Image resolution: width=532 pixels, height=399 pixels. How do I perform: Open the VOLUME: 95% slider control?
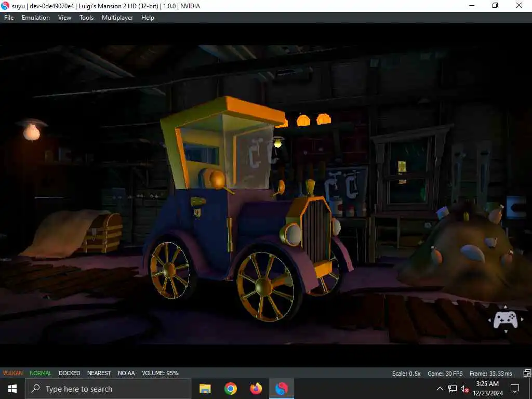click(160, 373)
